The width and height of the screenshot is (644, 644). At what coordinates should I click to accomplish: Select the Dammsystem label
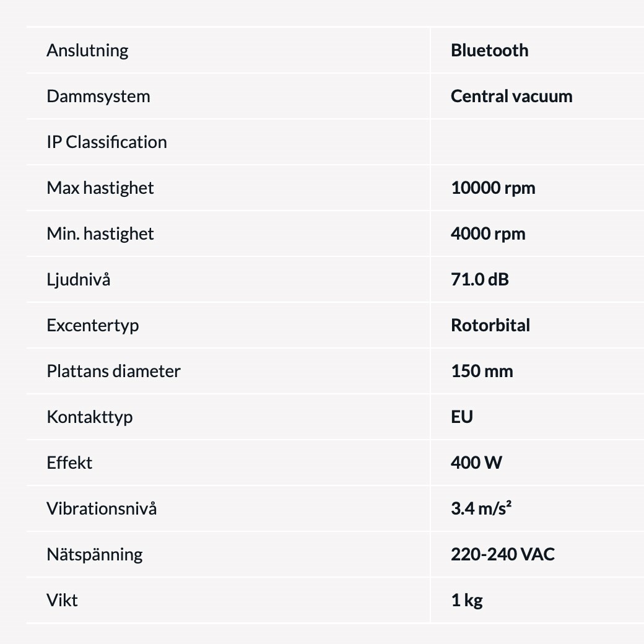click(98, 97)
